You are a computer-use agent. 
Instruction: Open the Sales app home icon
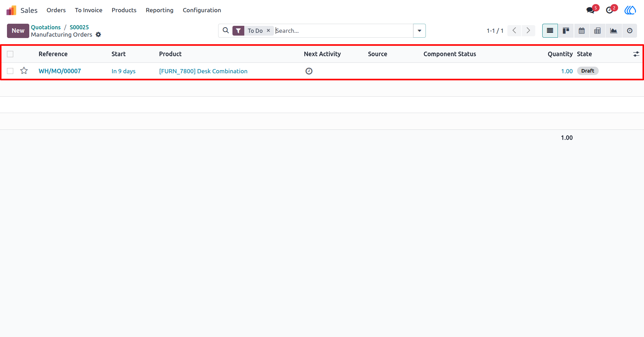11,10
